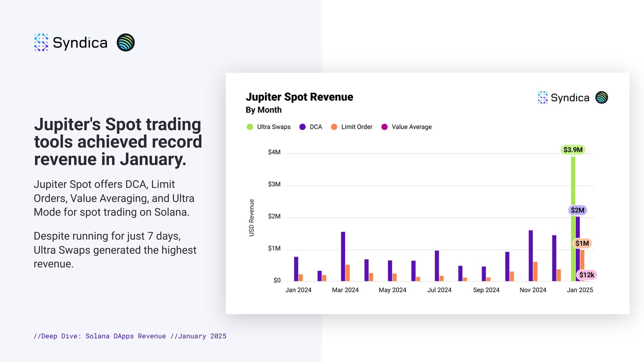The height and width of the screenshot is (362, 644).
Task: Click the Syndica logo icon at top left
Action: pyautogui.click(x=41, y=42)
